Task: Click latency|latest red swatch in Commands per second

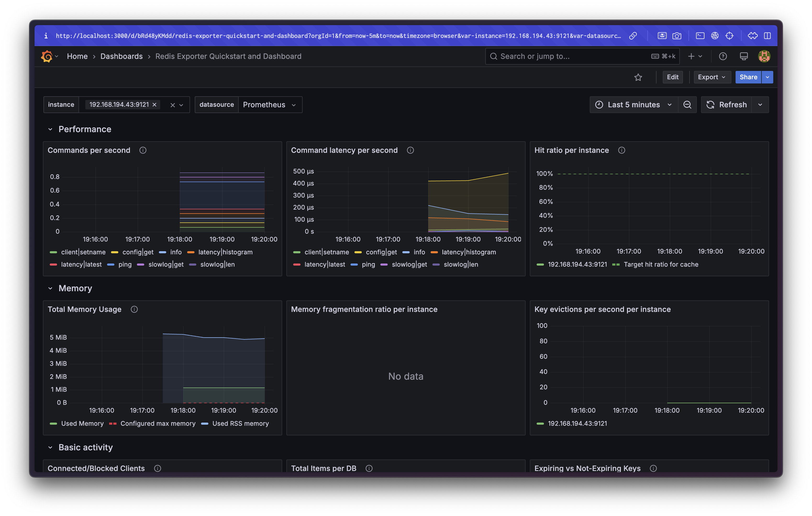Action: tap(53, 265)
